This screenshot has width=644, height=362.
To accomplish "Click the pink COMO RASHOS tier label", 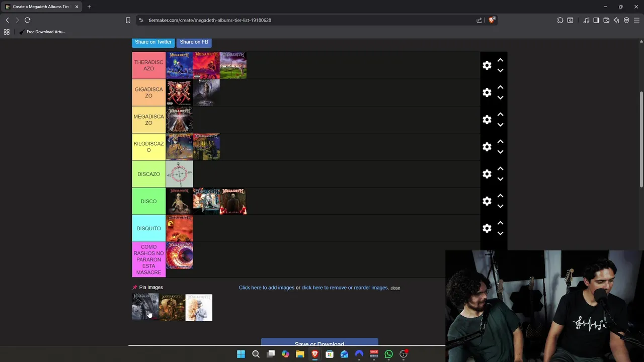I will click(x=149, y=260).
